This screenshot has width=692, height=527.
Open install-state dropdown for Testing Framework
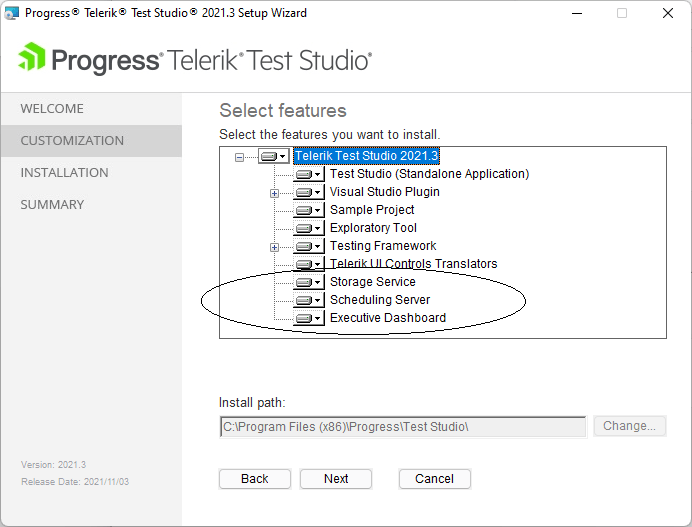click(x=308, y=246)
